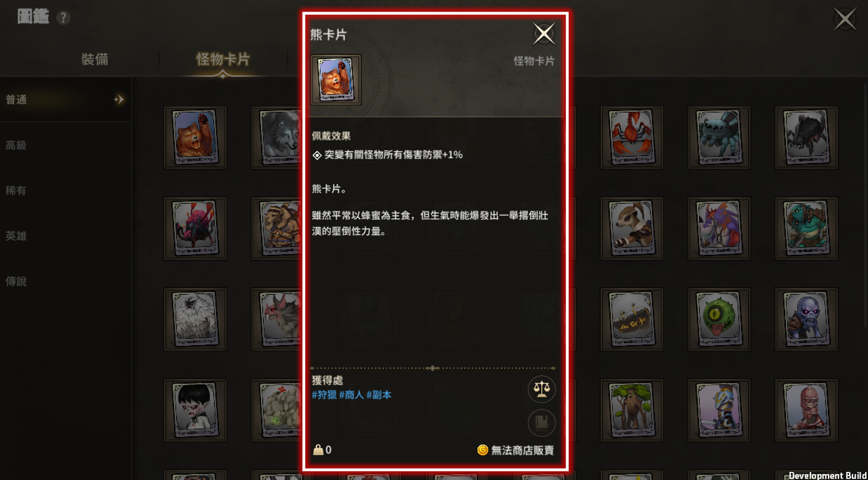The height and width of the screenshot is (480, 868).
Task: Select the purple dragon monster card
Action: pos(719,228)
